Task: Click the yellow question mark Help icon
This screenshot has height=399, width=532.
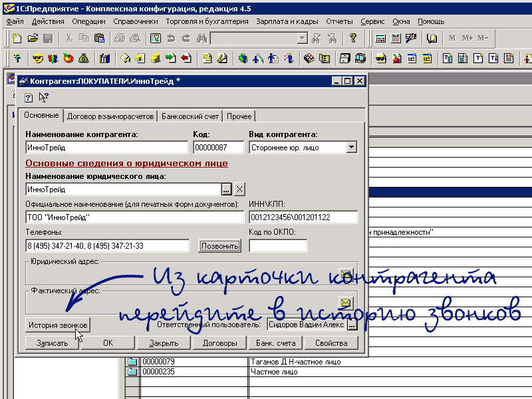Action: (353, 39)
